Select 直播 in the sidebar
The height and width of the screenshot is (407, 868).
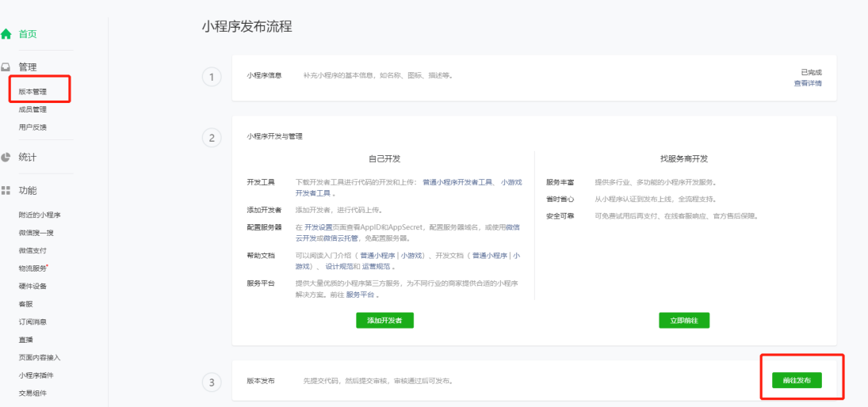[26, 340]
